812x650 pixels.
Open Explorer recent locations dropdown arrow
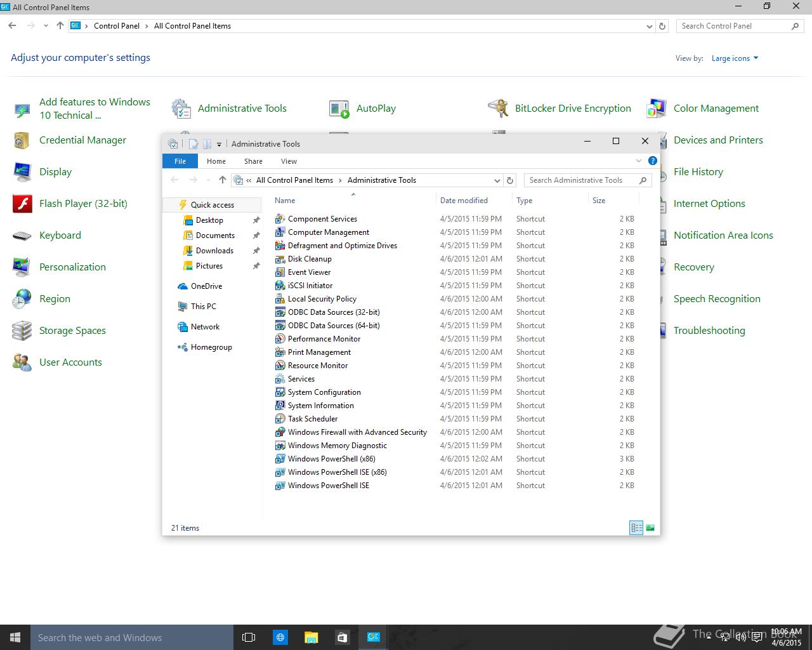click(x=208, y=181)
